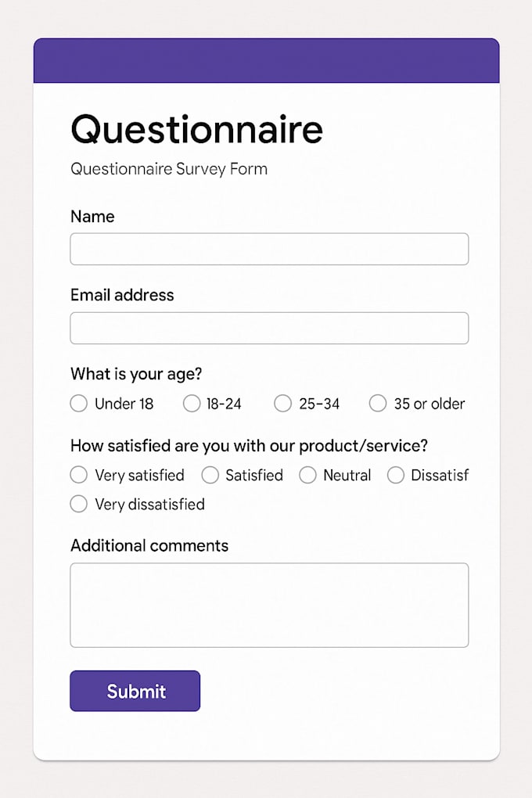Choose the Very satisfied rating
The image size is (532, 798).
click(x=78, y=475)
